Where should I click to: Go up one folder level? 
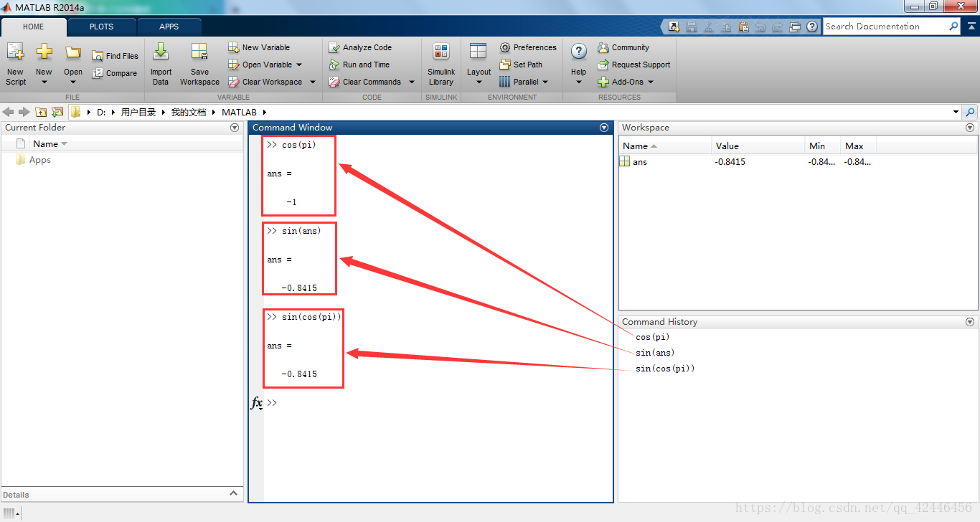pyautogui.click(x=41, y=112)
